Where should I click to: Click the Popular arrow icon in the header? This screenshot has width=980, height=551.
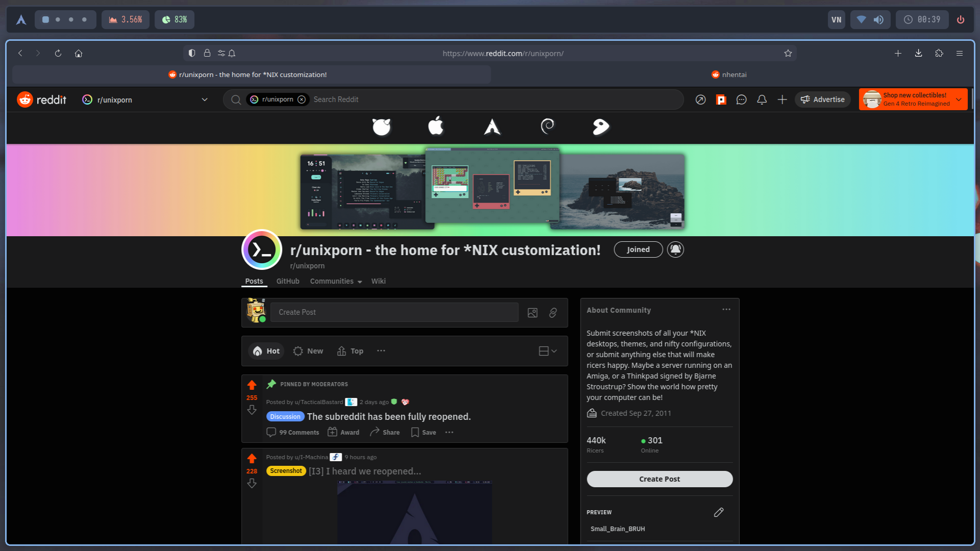(700, 100)
